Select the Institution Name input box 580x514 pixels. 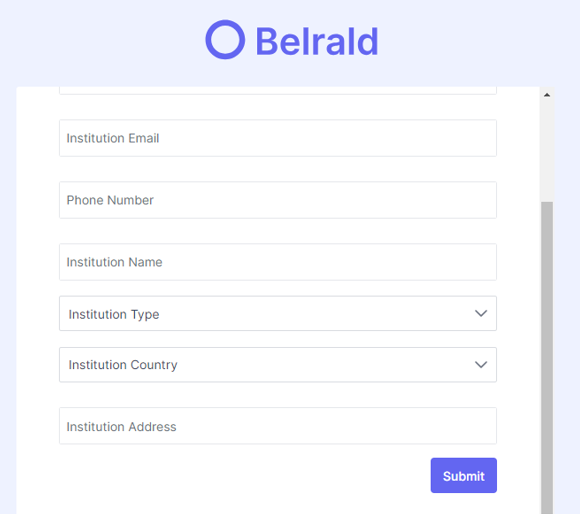(278, 262)
